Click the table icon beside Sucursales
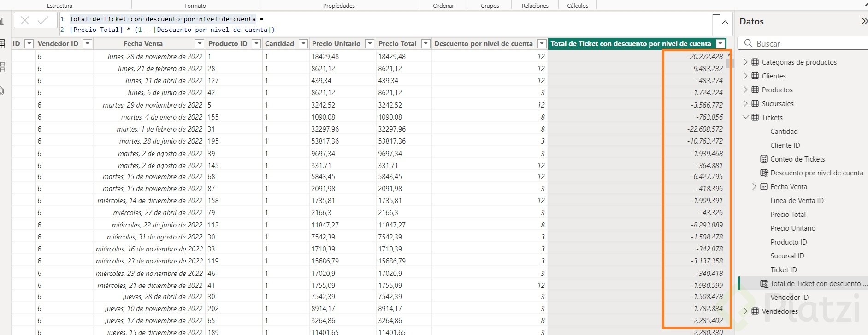Image resolution: width=868 pixels, height=335 pixels. (x=755, y=103)
